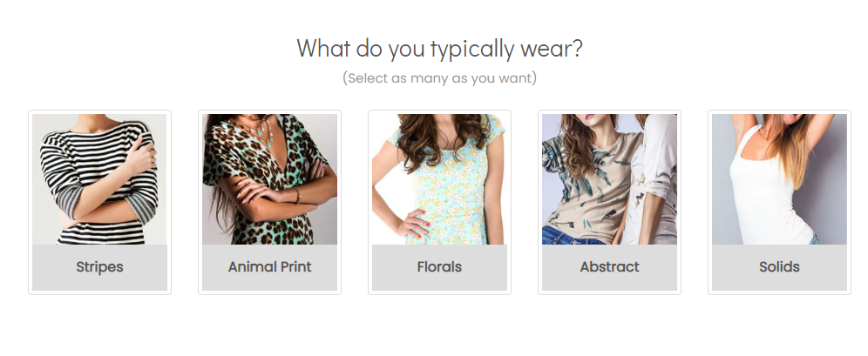
Task: Toggle the Animal Print selection card
Action: [x=269, y=202]
